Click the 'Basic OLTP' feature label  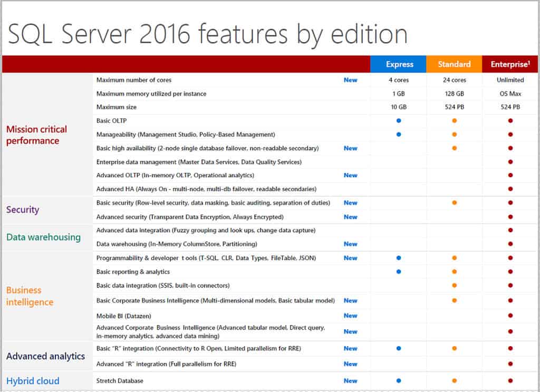click(112, 121)
